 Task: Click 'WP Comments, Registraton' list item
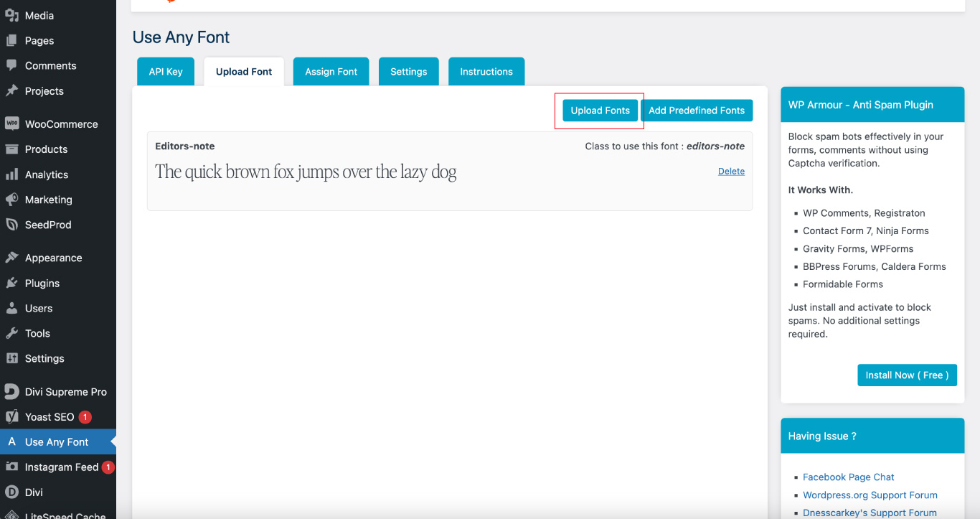coord(864,212)
